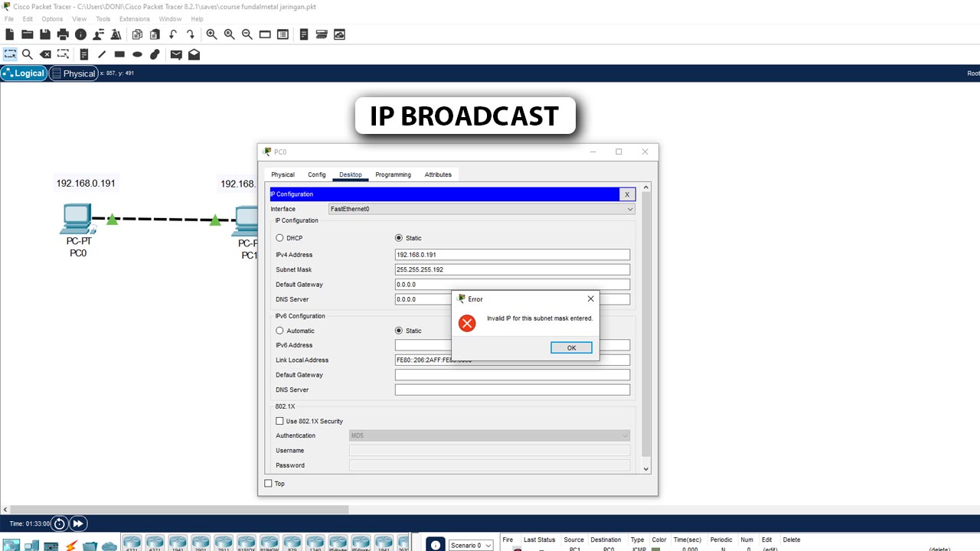Click the IPv4 Address input field
The width and height of the screenshot is (980, 551).
pyautogui.click(x=512, y=255)
